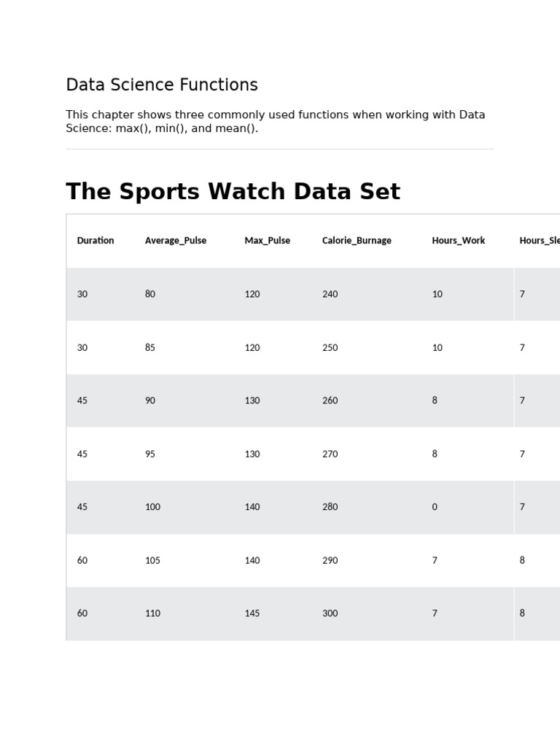This screenshot has height=747, width=560.
Task: Select the Average_Pulse cell showing 100
Action: click(x=152, y=507)
